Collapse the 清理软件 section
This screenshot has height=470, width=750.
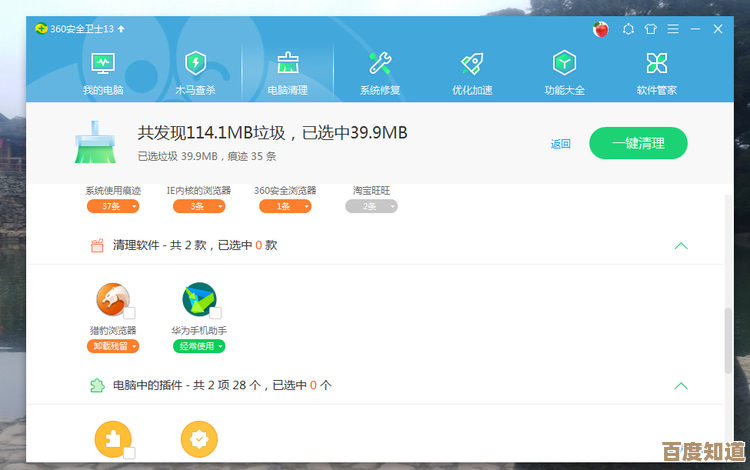681,245
